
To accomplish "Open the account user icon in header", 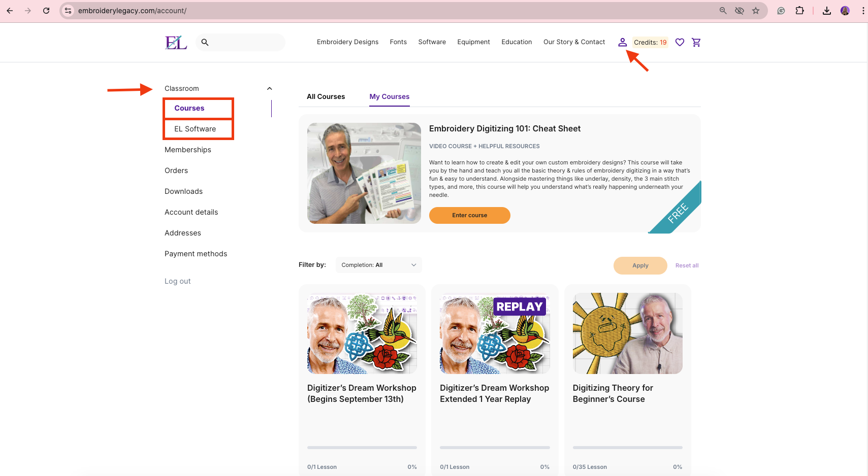I will (622, 42).
